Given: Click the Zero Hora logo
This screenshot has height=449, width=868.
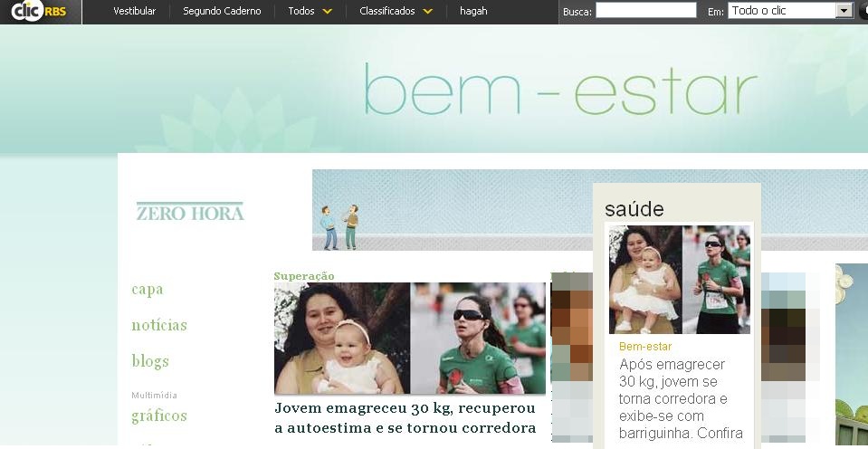Looking at the screenshot, I should click(x=190, y=212).
